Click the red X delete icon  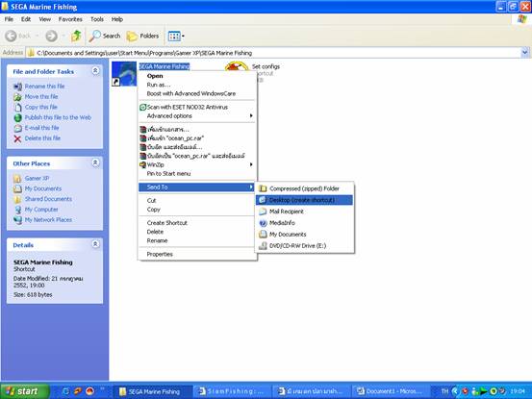click(17, 138)
